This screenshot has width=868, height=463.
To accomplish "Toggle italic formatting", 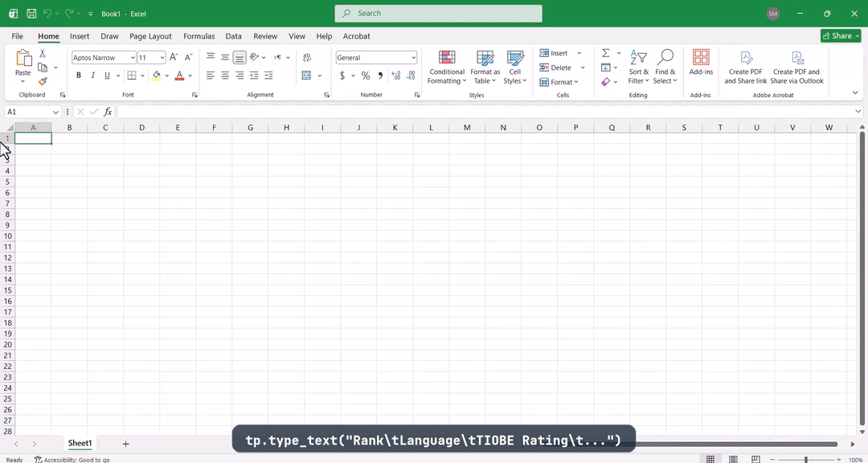I will pos(92,75).
